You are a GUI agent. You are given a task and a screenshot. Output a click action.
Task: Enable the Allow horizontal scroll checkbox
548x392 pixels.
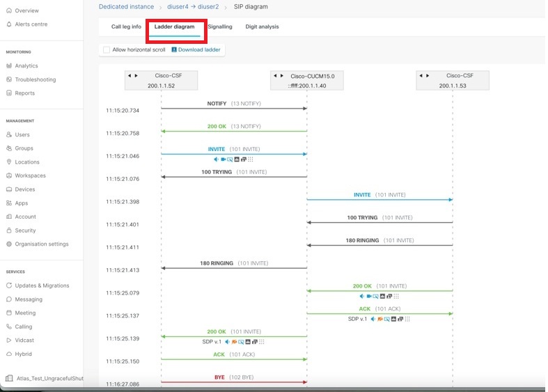click(107, 50)
